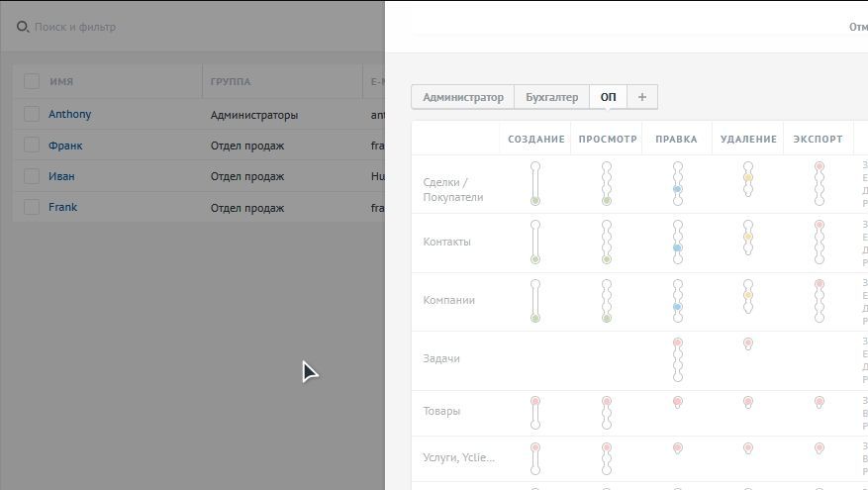
Task: Open the Frank user link
Action: (62, 207)
